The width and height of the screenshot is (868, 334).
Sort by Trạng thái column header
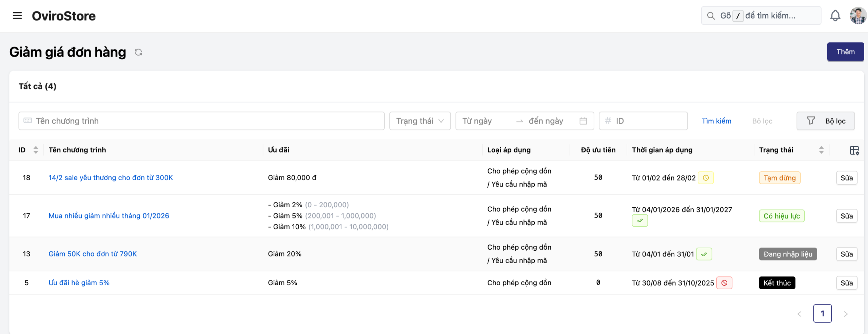(821, 150)
